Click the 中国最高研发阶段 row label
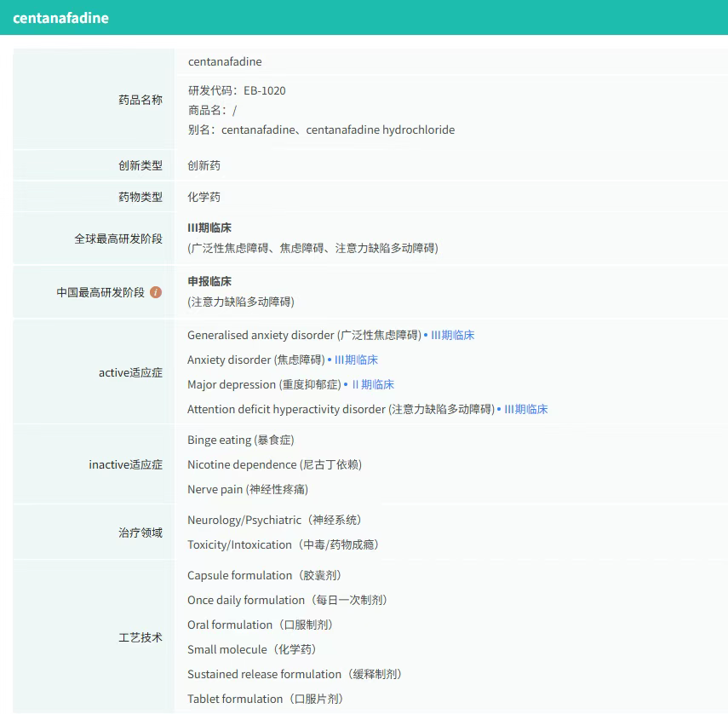Viewport: 728px width, 714px height. click(x=100, y=292)
